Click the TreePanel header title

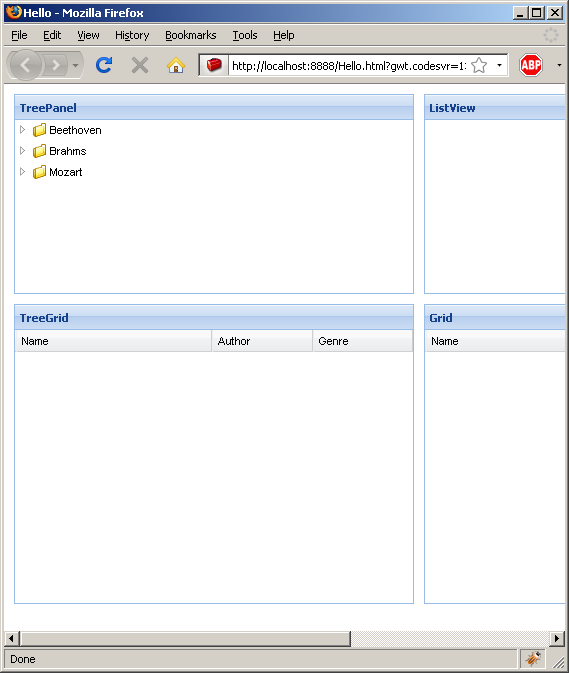coord(48,108)
